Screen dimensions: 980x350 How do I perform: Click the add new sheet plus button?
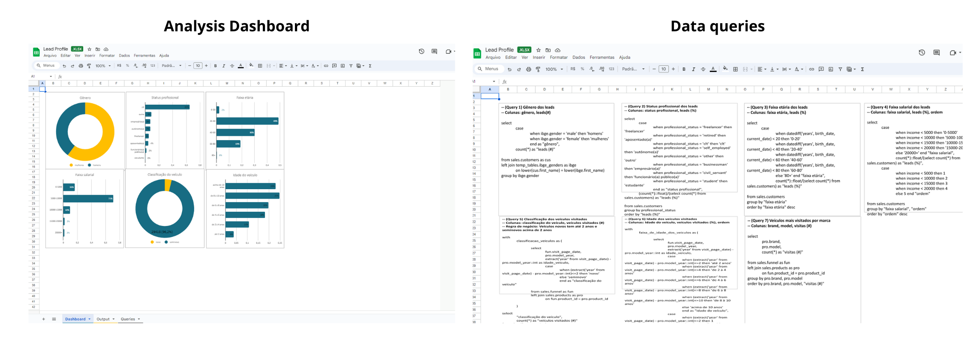[x=43, y=319]
